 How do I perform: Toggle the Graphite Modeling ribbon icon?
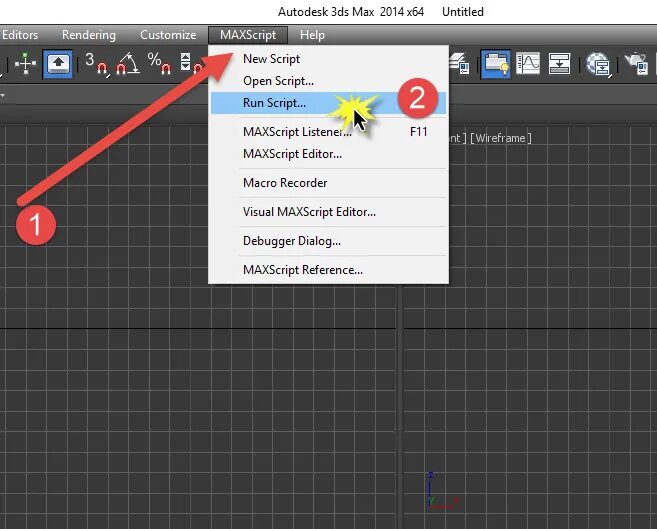point(496,64)
